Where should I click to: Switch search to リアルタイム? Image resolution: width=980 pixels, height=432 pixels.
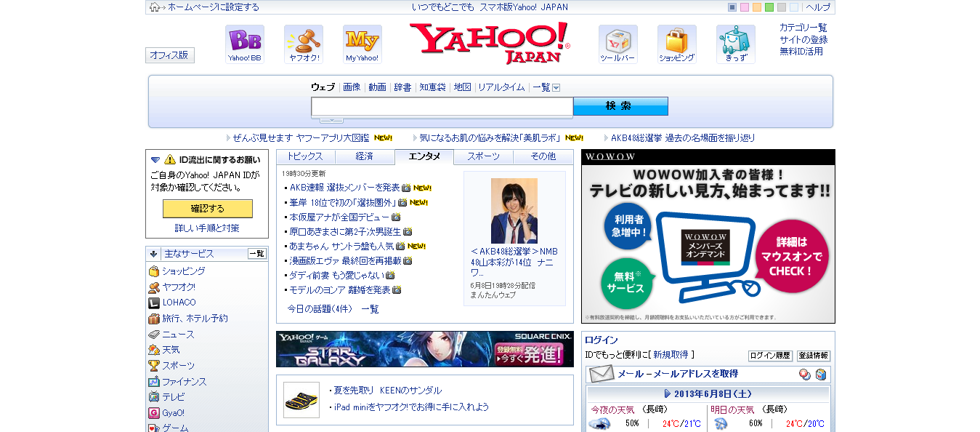(501, 87)
